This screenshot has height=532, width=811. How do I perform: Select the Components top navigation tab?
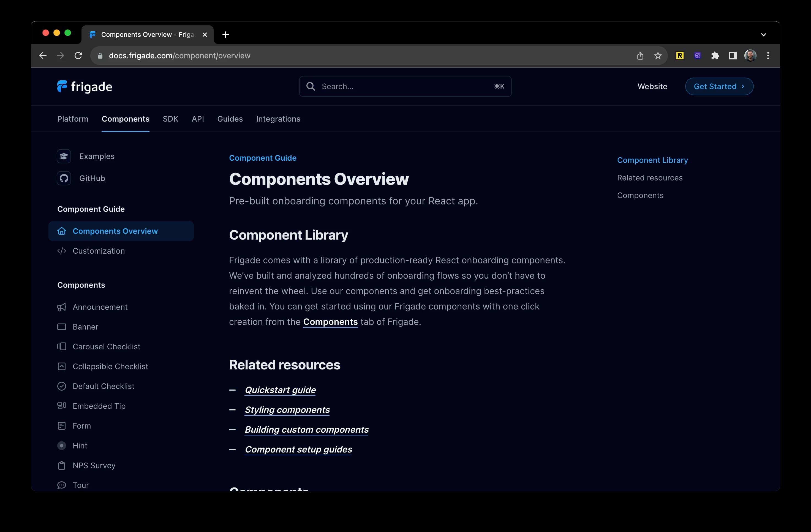coord(126,119)
